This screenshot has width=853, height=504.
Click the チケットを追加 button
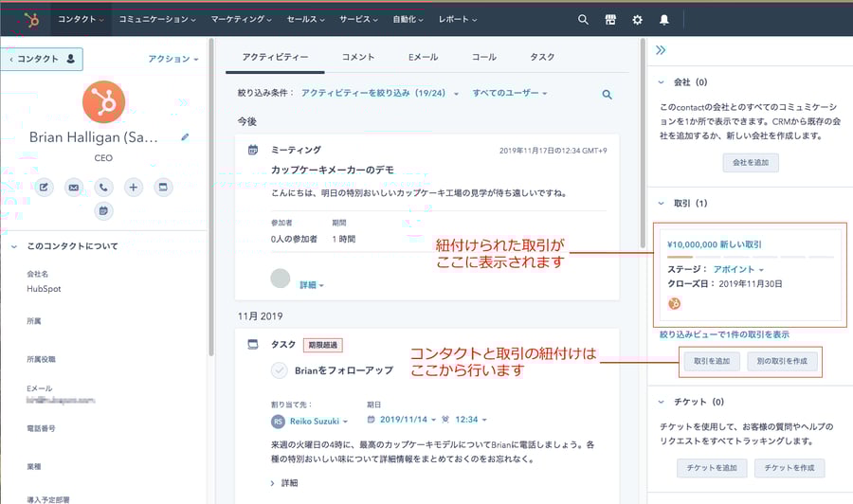coord(712,468)
